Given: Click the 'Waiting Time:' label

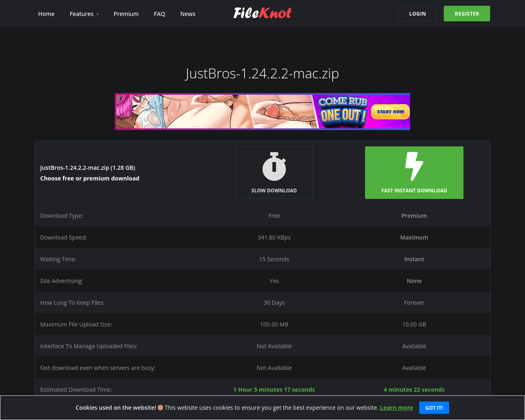Looking at the screenshot, I should [x=58, y=259].
